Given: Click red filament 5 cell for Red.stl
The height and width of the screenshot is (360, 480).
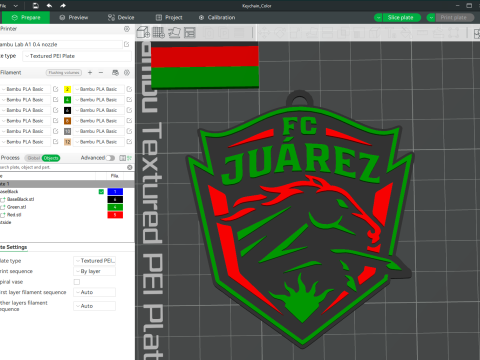Looking at the screenshot, I should [115, 215].
